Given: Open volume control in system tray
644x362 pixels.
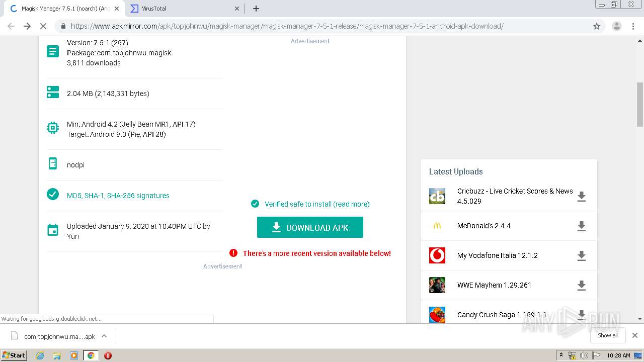Looking at the screenshot, I should 584,355.
